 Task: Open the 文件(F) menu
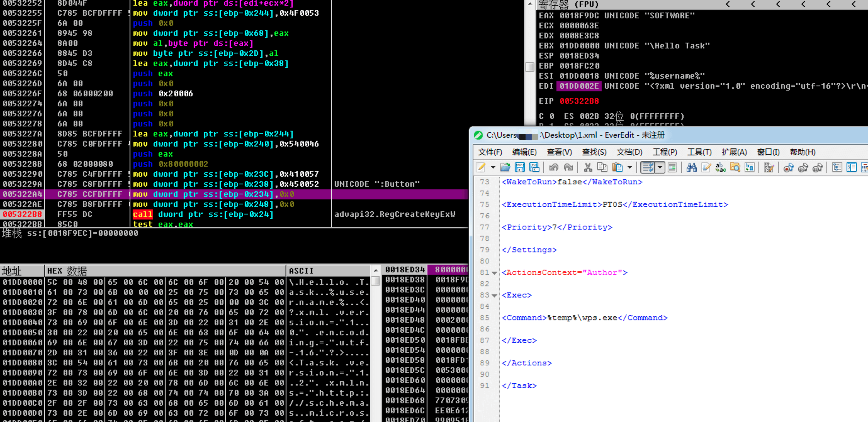coord(490,152)
